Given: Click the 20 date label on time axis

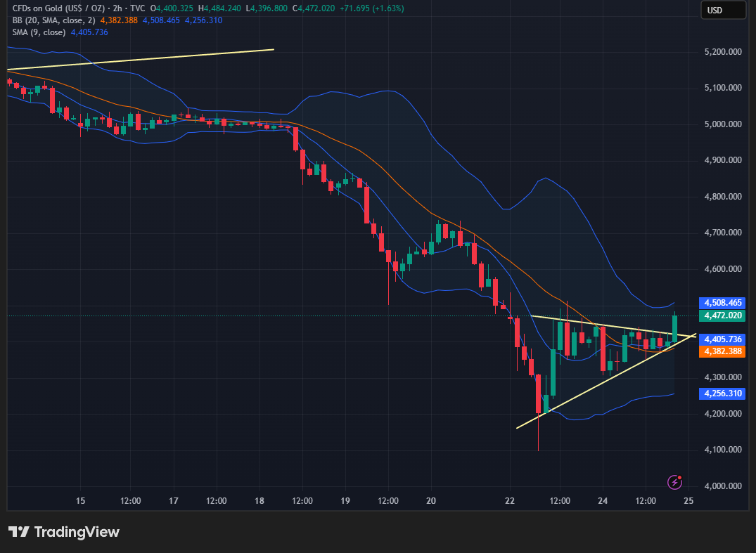Looking at the screenshot, I should click(431, 501).
